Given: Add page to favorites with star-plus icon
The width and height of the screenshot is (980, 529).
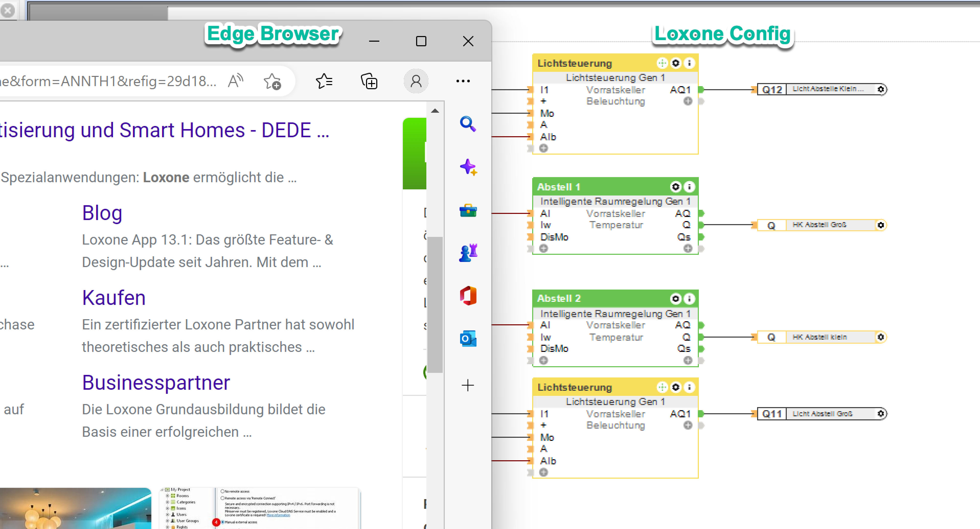Looking at the screenshot, I should coord(272,81).
